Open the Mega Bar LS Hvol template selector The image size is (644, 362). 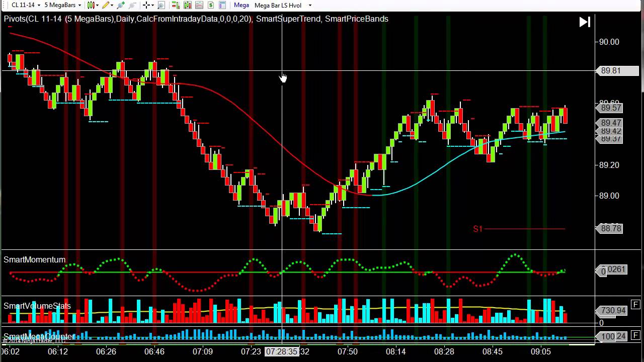click(278, 5)
